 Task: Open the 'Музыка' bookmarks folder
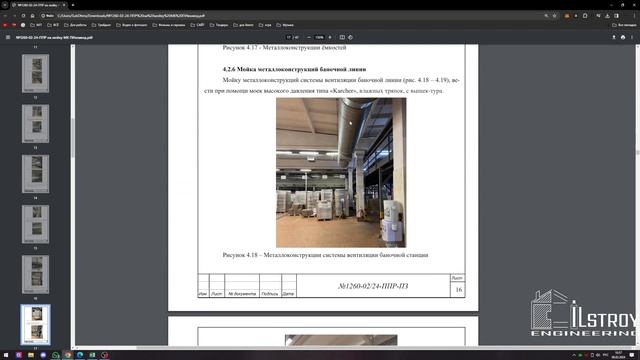click(285, 25)
